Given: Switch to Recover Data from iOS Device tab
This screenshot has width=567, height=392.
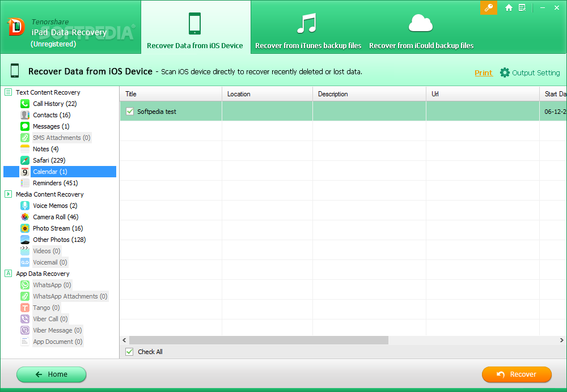Looking at the screenshot, I should [196, 27].
